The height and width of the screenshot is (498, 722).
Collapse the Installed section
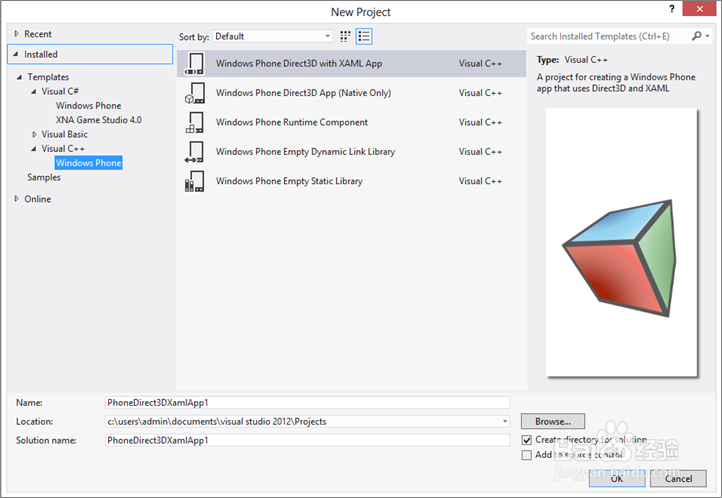pos(16,54)
